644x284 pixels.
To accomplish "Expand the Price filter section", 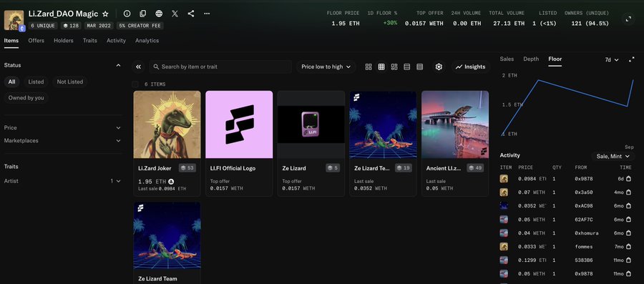I will click(x=63, y=127).
